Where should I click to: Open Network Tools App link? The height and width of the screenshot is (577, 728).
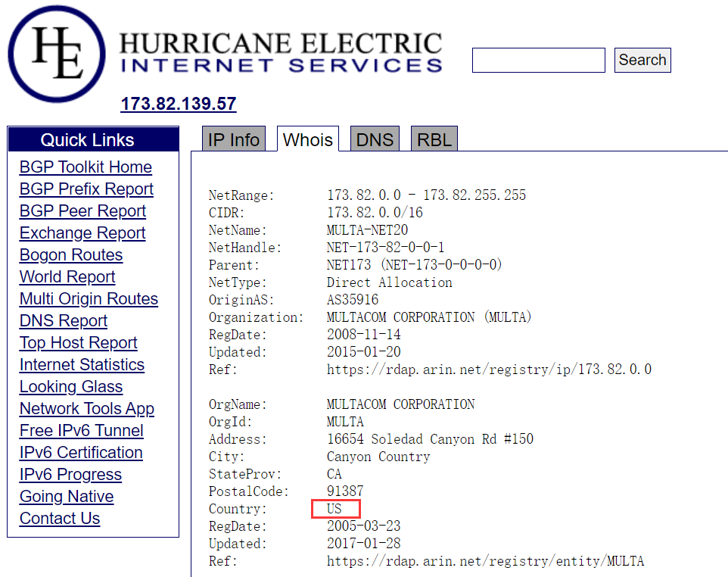coord(87,409)
